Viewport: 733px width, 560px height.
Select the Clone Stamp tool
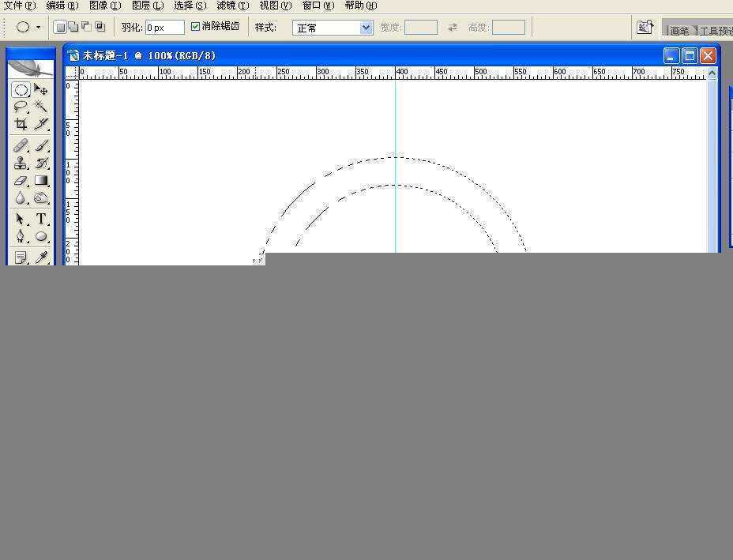[x=20, y=163]
